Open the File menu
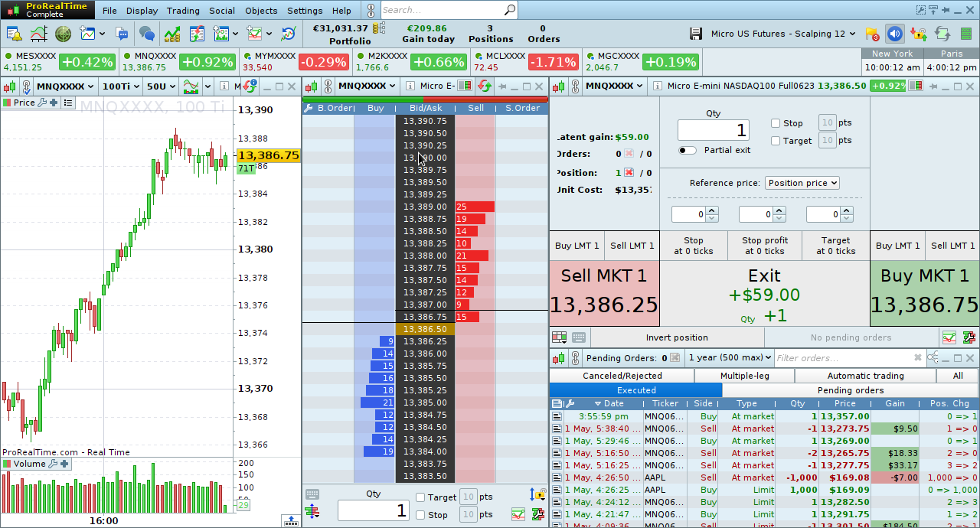Viewport: 980px width, 528px height. click(x=109, y=11)
